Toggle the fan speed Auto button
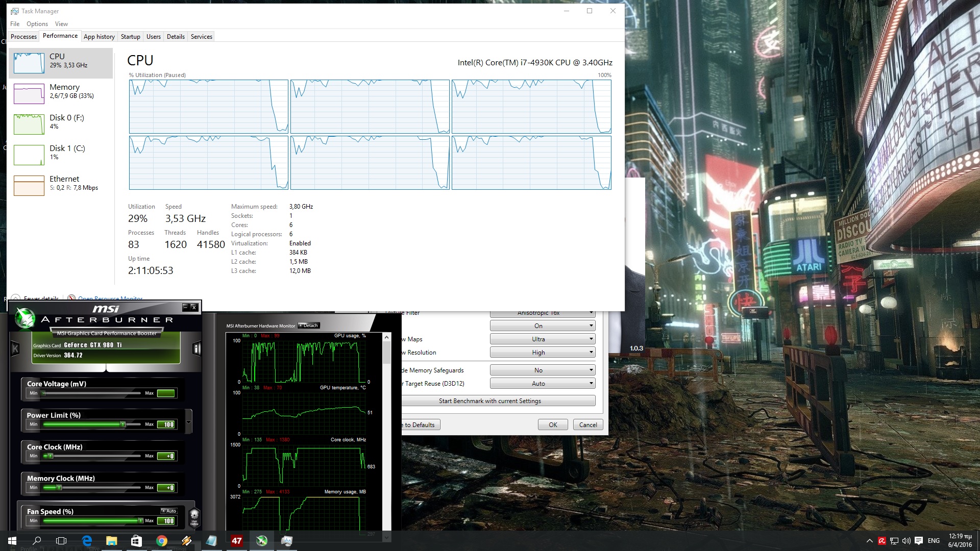 [x=169, y=511]
